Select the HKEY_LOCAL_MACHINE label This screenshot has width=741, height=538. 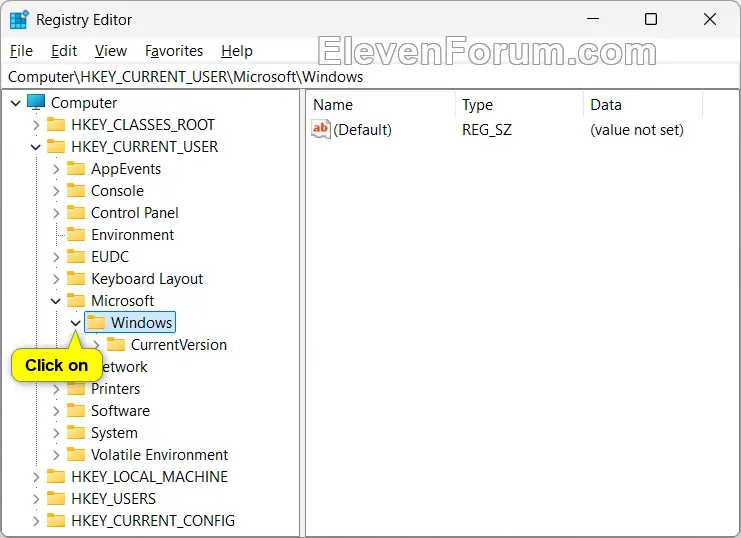pos(149,477)
